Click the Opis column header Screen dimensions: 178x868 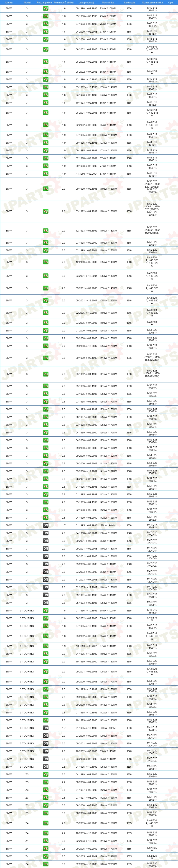pos(170,2)
